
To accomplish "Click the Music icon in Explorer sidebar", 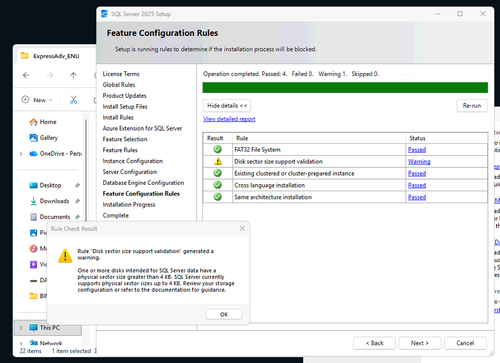I will pos(33,249).
